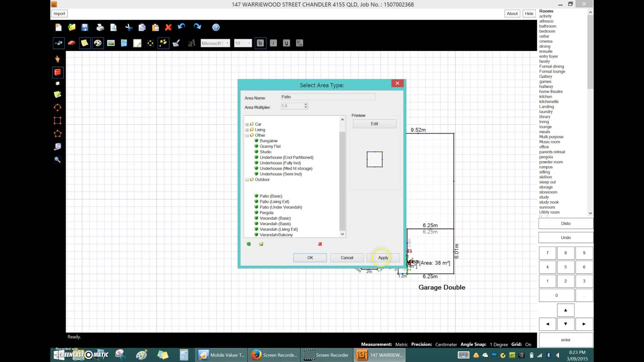Select 'kitchen' from the Rooms list
This screenshot has height=362, width=644.
coord(545,97)
